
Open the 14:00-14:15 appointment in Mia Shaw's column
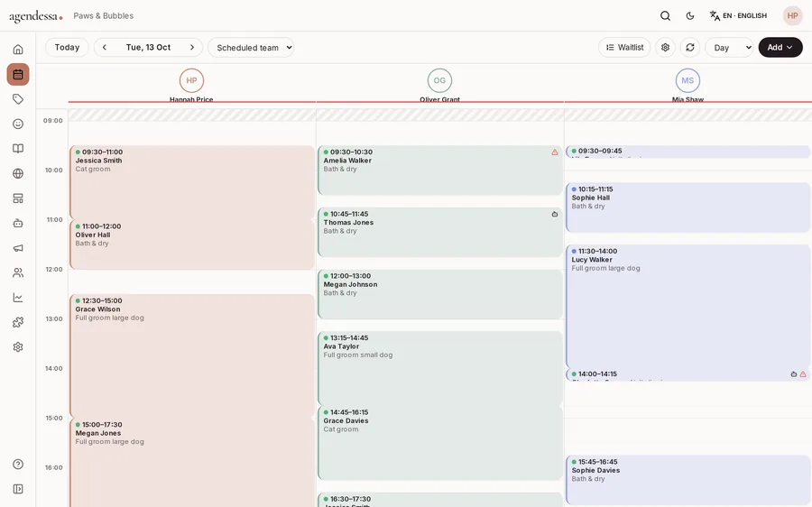click(687, 374)
